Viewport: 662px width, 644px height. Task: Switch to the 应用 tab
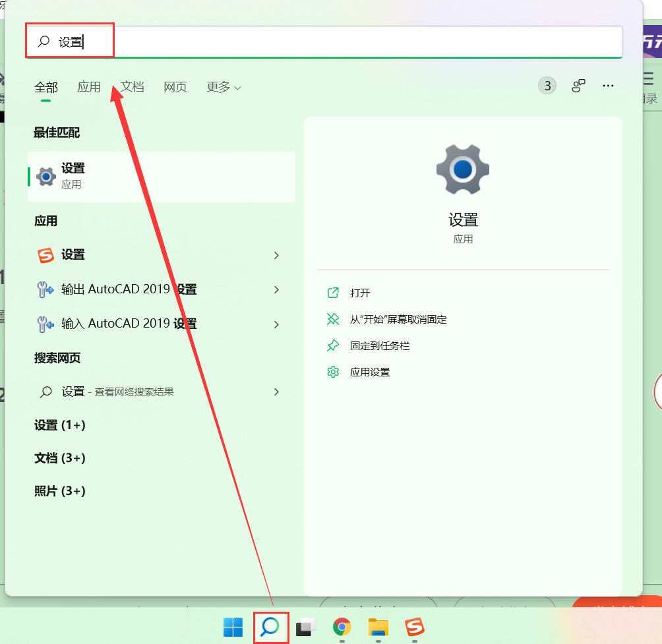(88, 87)
